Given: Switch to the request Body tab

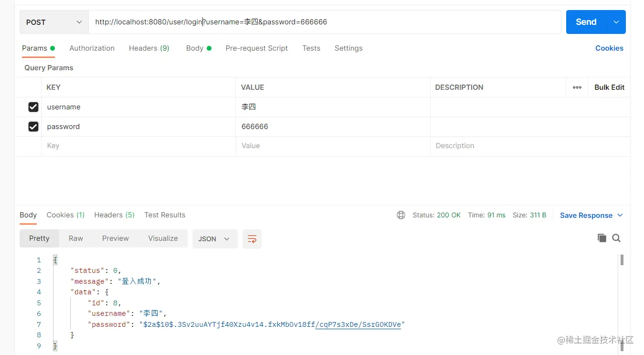Looking at the screenshot, I should [199, 48].
